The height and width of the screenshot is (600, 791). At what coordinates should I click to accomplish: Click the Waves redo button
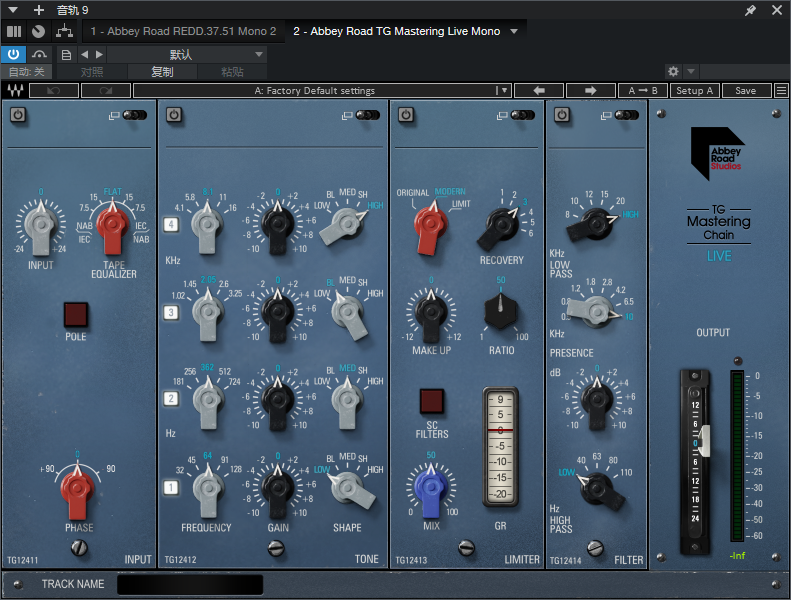coord(105,91)
